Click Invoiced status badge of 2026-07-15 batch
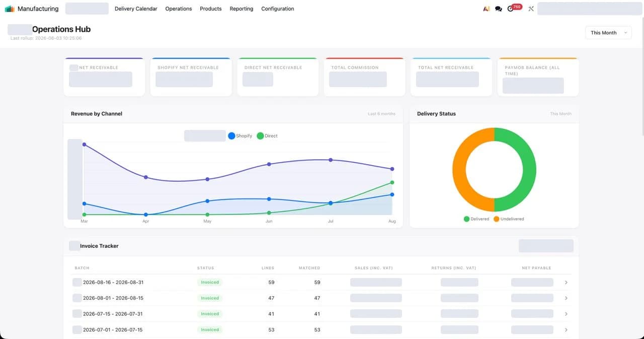644x339 pixels. pyautogui.click(x=210, y=314)
